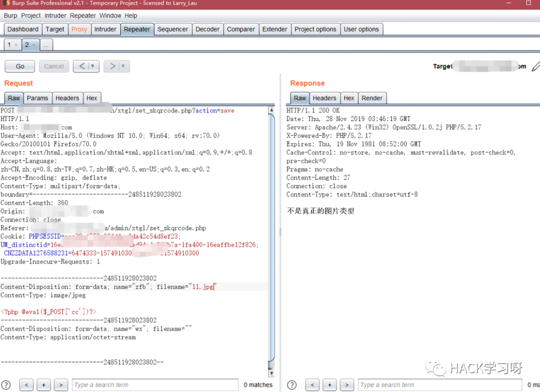Click the "Content-Type: image/jpeg" line
The image size is (540, 392).
[43, 295]
